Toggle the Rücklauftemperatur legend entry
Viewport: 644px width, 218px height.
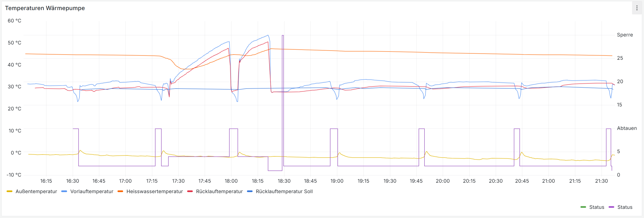coord(219,191)
